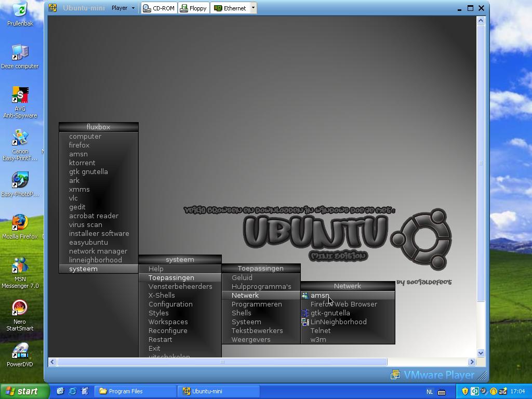Click the VMware Player title bar icon
This screenshot has width=532, height=399.
52,8
